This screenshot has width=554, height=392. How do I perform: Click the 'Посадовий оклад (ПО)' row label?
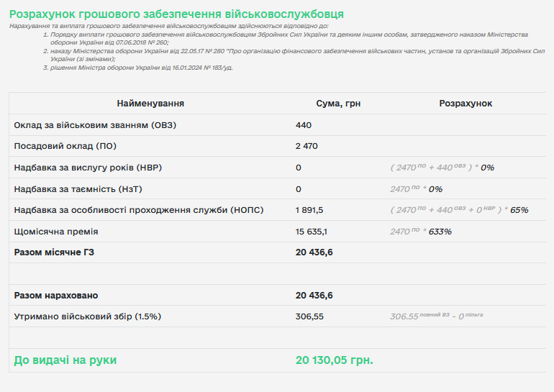pyautogui.click(x=65, y=146)
